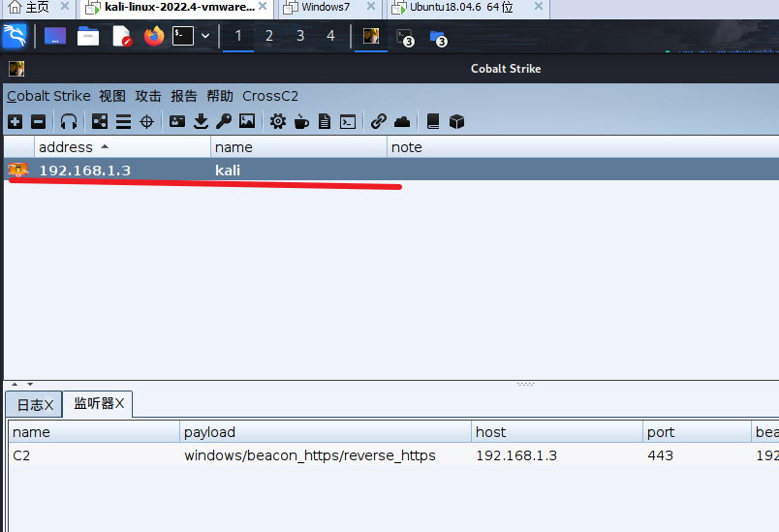Show the targets crosshair view icon
Image resolution: width=779 pixels, height=532 pixels.
click(146, 122)
